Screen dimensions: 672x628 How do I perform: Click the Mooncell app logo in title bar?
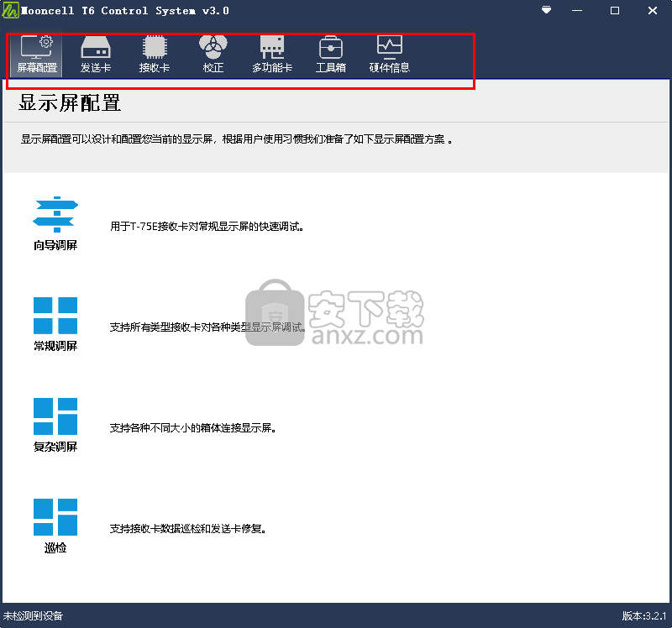coord(8,11)
